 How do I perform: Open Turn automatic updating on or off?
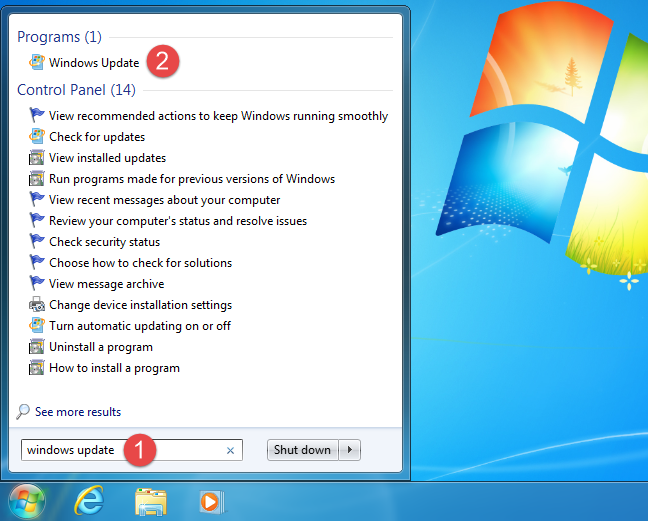[x=140, y=326]
